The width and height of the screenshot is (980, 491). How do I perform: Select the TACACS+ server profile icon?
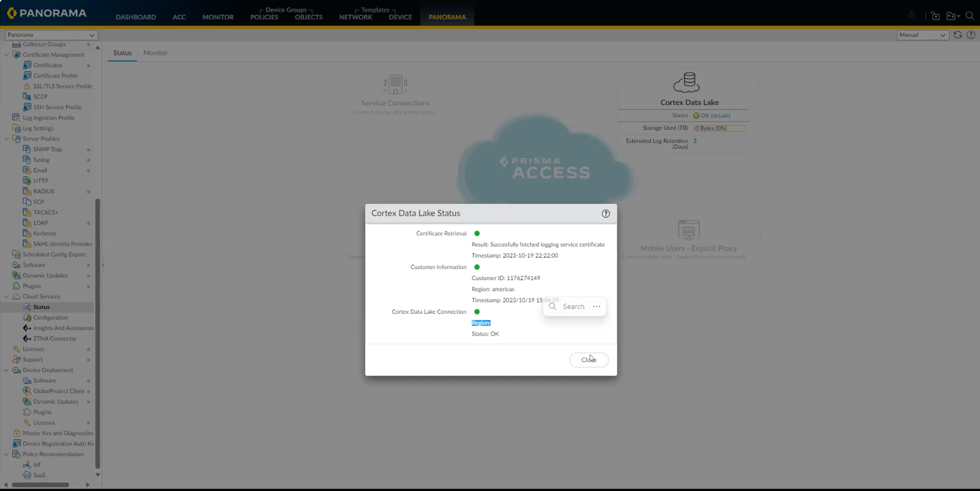[x=28, y=212]
